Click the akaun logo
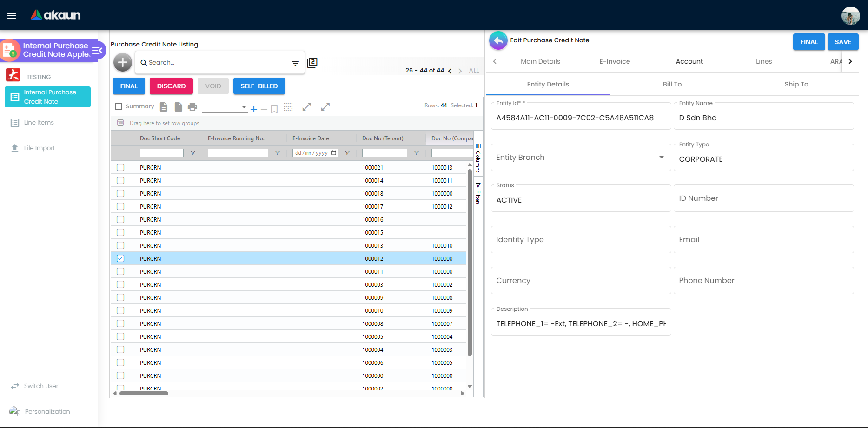868x428 pixels. (x=56, y=15)
